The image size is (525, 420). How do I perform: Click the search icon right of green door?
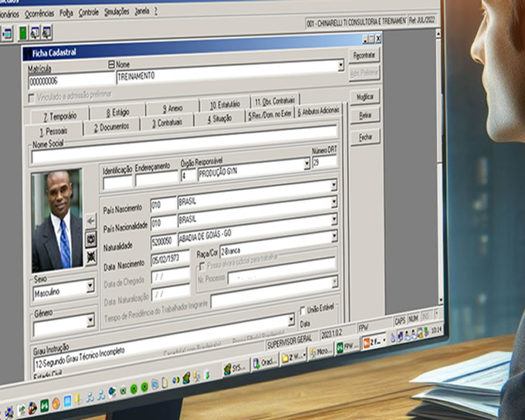coord(35,33)
